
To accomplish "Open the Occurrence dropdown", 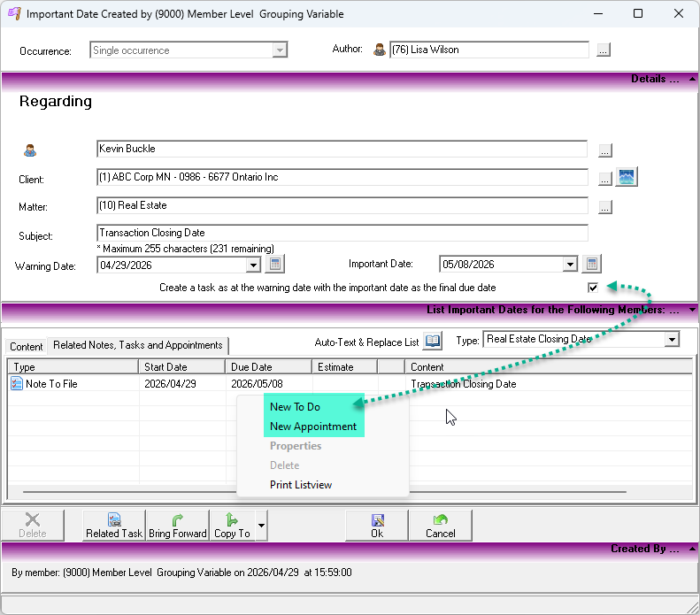I will click(x=280, y=50).
